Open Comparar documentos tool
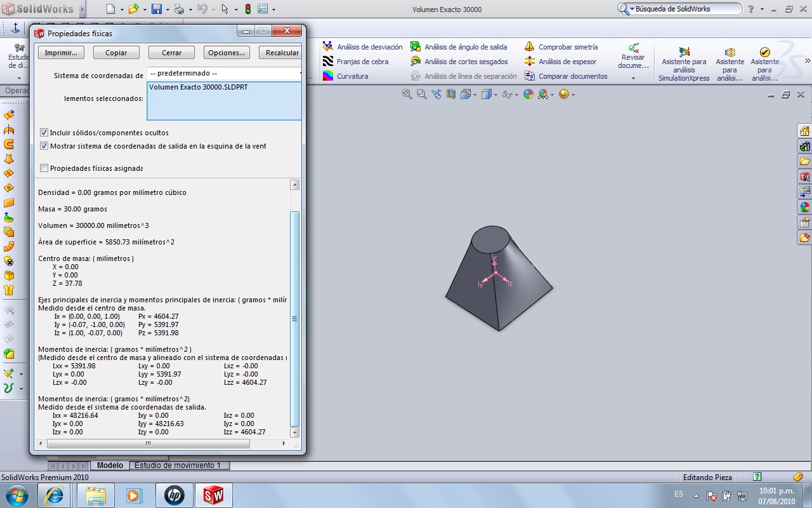 566,76
